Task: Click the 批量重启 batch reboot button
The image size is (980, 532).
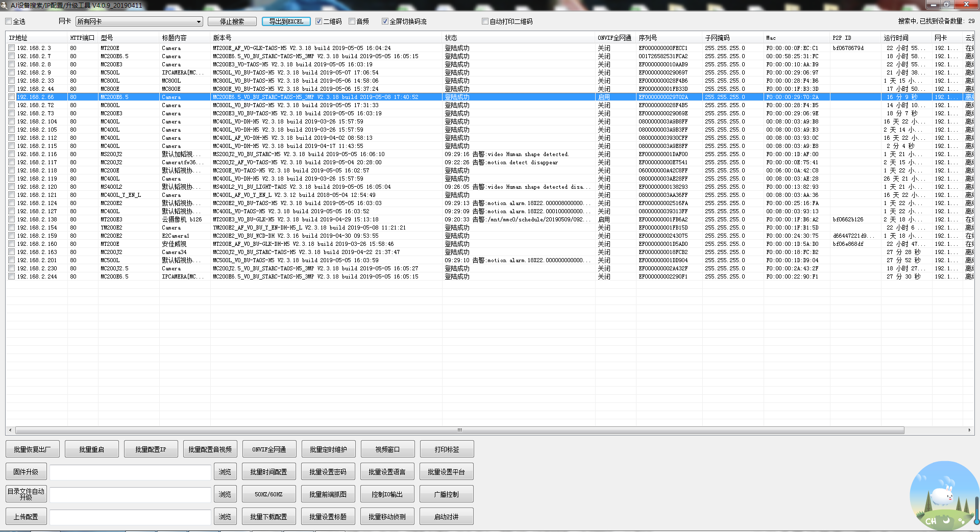Action: point(92,449)
